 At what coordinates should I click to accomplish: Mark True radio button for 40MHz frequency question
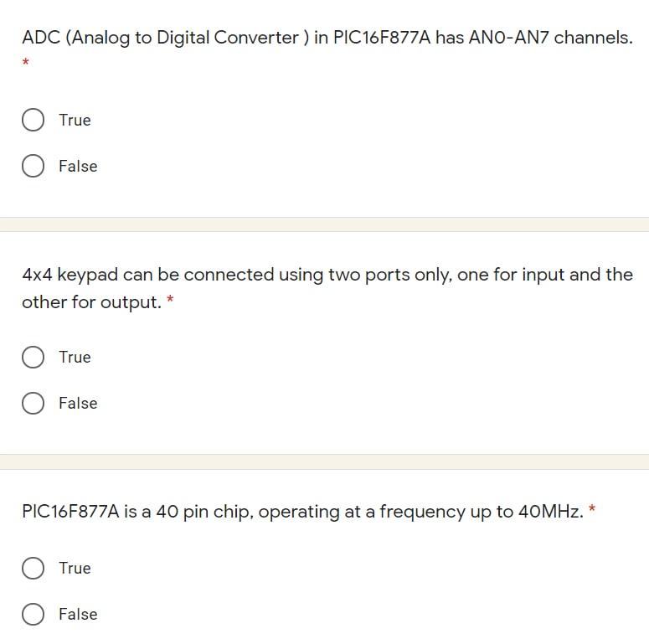point(33,569)
